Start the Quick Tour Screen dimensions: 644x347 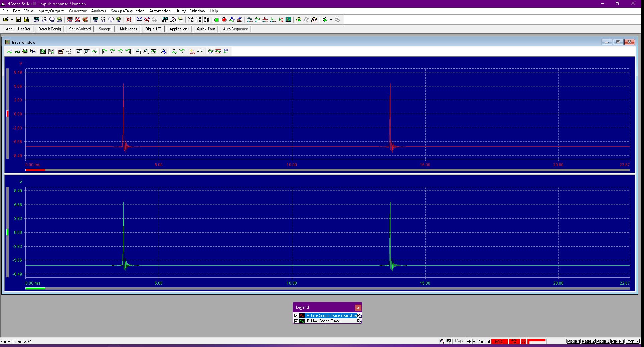click(x=206, y=29)
